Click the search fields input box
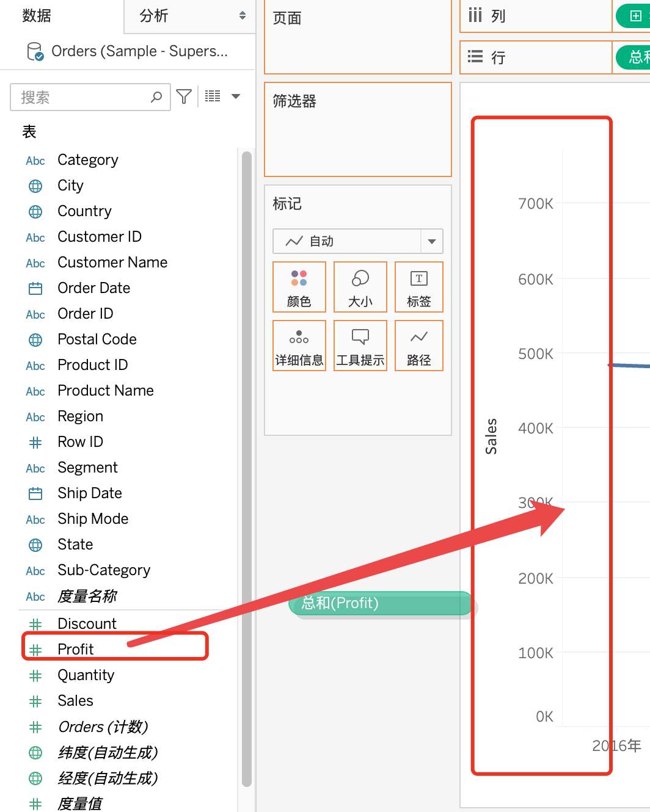The height and width of the screenshot is (812, 650). (x=90, y=97)
